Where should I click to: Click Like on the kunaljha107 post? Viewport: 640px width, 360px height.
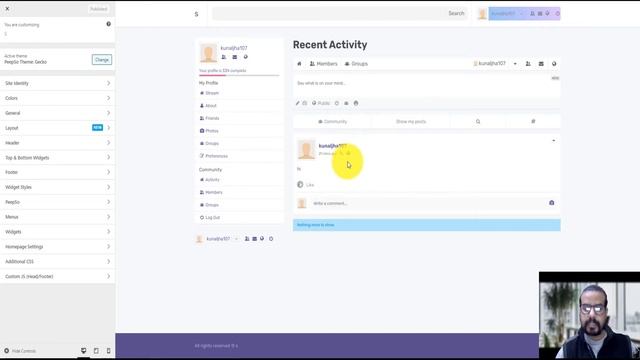click(x=306, y=185)
